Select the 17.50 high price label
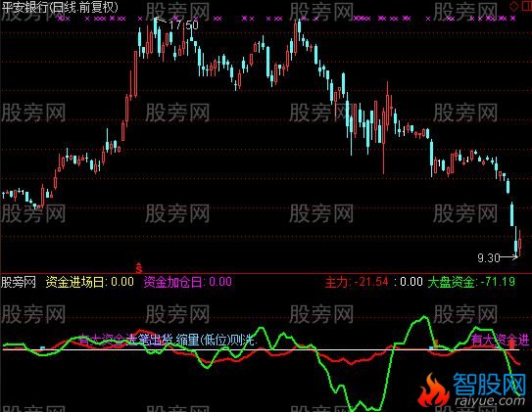The height and width of the screenshot is (412, 532). [x=183, y=24]
